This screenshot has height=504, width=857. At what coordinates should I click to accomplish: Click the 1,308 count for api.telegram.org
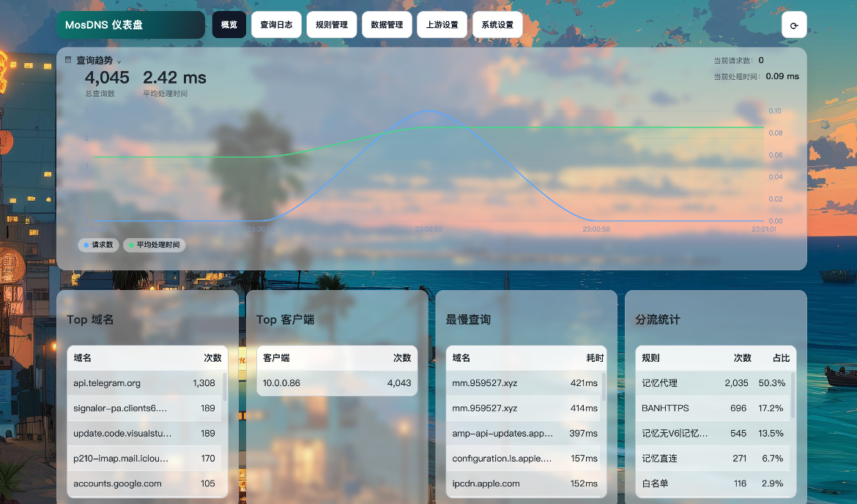(204, 383)
